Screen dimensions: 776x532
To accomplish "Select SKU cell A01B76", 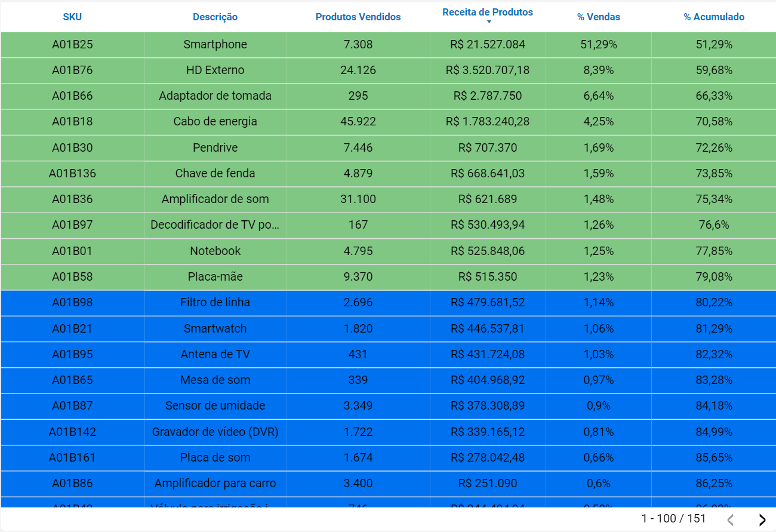I will pyautogui.click(x=72, y=70).
